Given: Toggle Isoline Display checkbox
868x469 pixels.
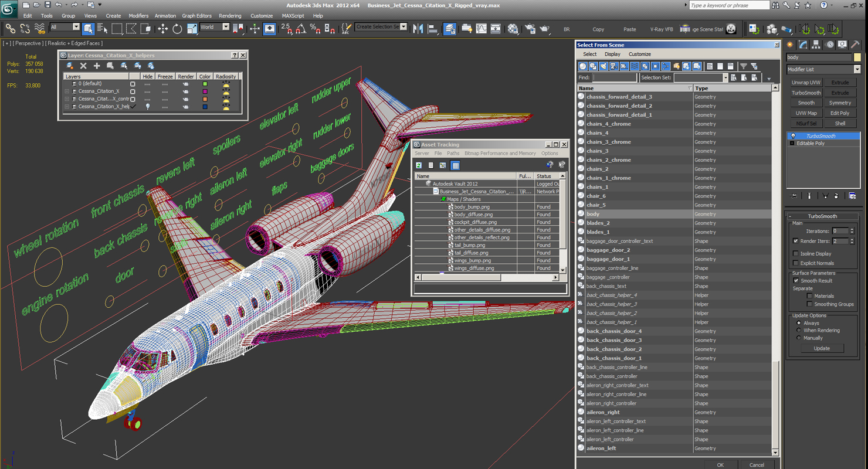Looking at the screenshot, I should (796, 254).
